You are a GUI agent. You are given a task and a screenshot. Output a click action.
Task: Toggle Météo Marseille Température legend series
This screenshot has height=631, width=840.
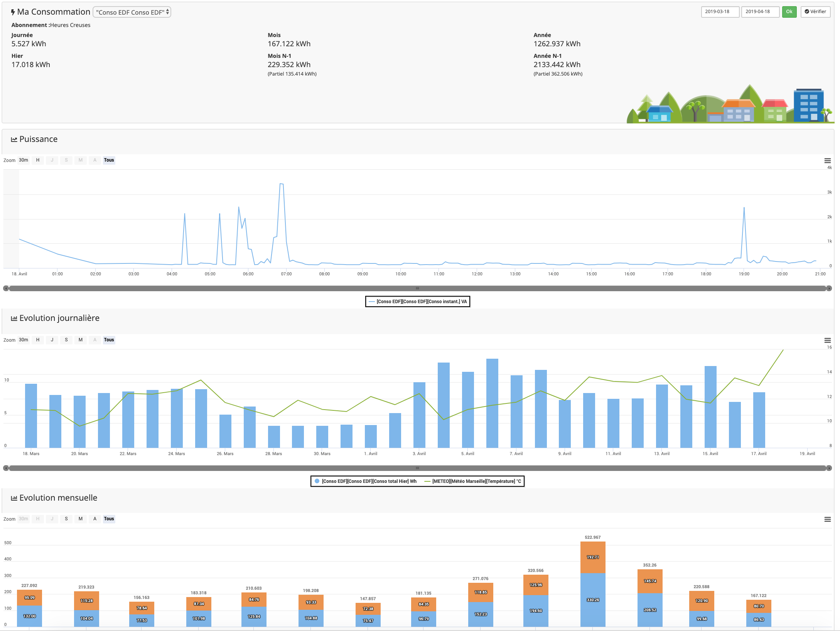[x=473, y=481]
